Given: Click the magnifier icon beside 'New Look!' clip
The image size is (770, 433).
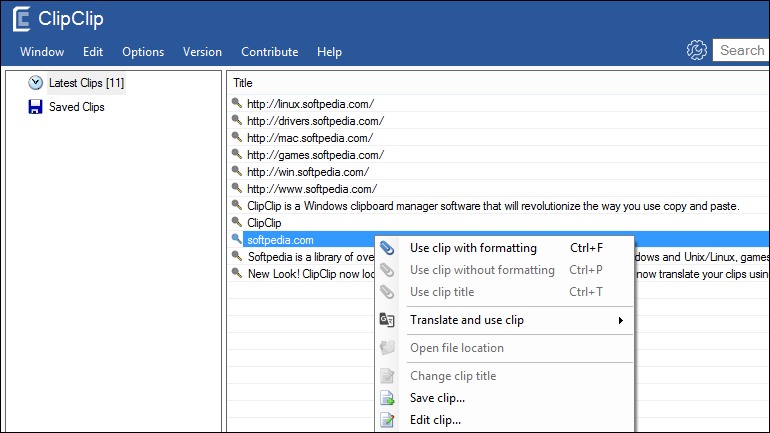Looking at the screenshot, I should (237, 273).
